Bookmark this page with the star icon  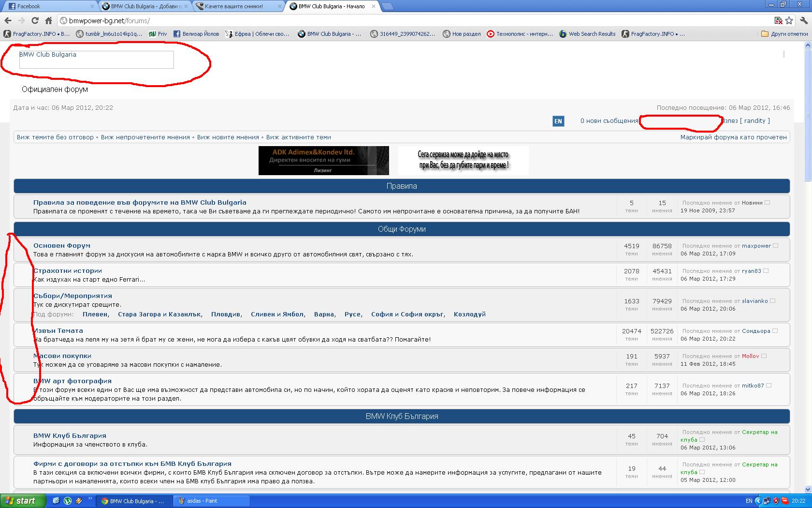[789, 21]
